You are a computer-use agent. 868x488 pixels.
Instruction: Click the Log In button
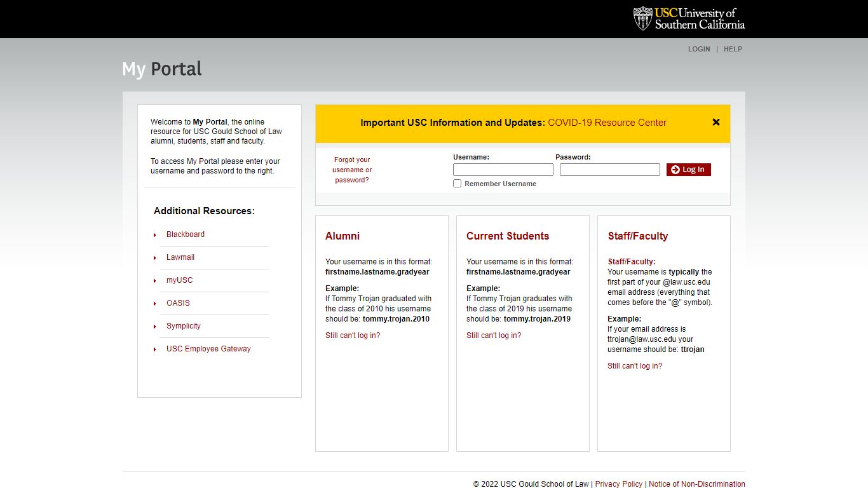(689, 170)
